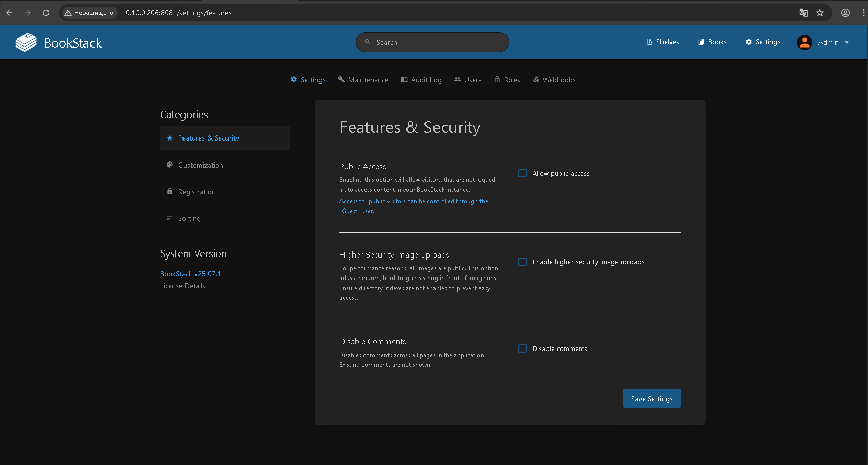Image resolution: width=868 pixels, height=465 pixels.
Task: Open BookStack v25.07.1 version link
Action: [x=191, y=274]
